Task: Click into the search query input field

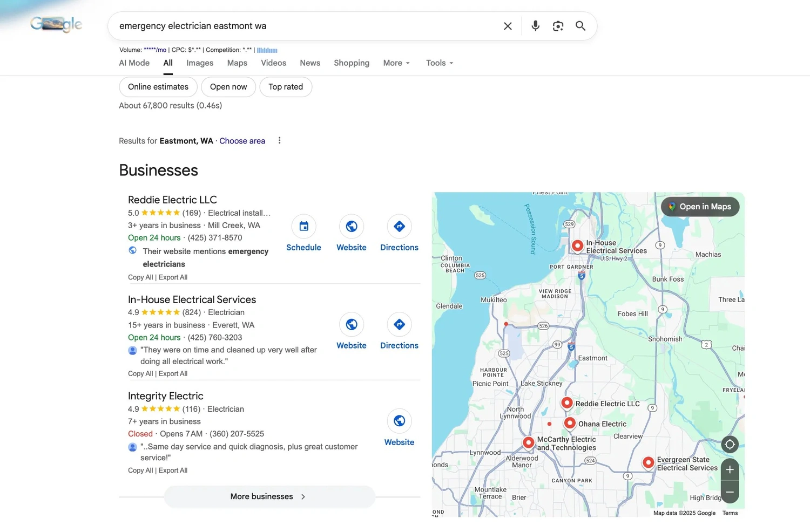Action: click(x=305, y=26)
